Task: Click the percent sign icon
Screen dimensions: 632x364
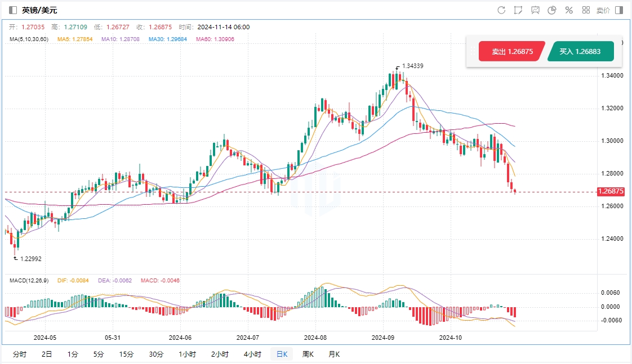Action: pos(569,10)
